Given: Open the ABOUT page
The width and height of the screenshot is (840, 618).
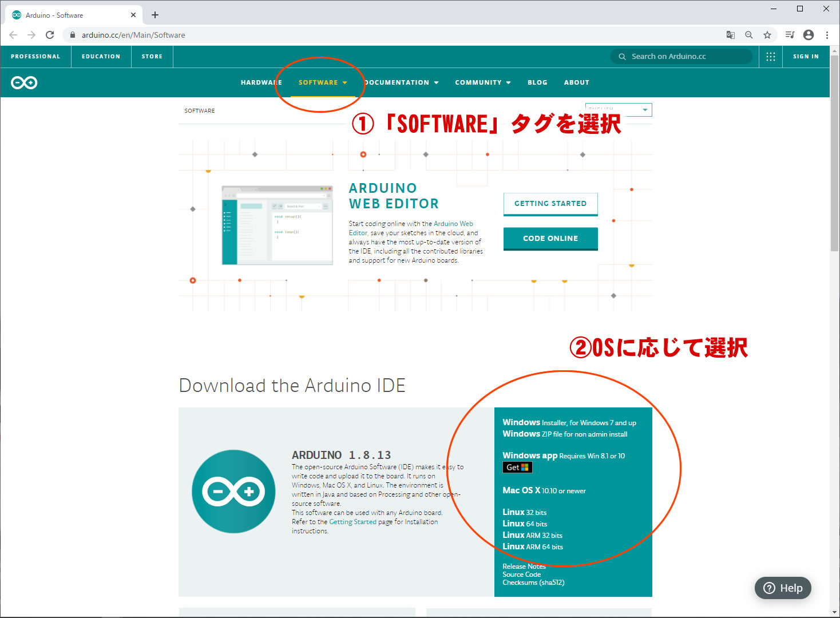Looking at the screenshot, I should [576, 83].
